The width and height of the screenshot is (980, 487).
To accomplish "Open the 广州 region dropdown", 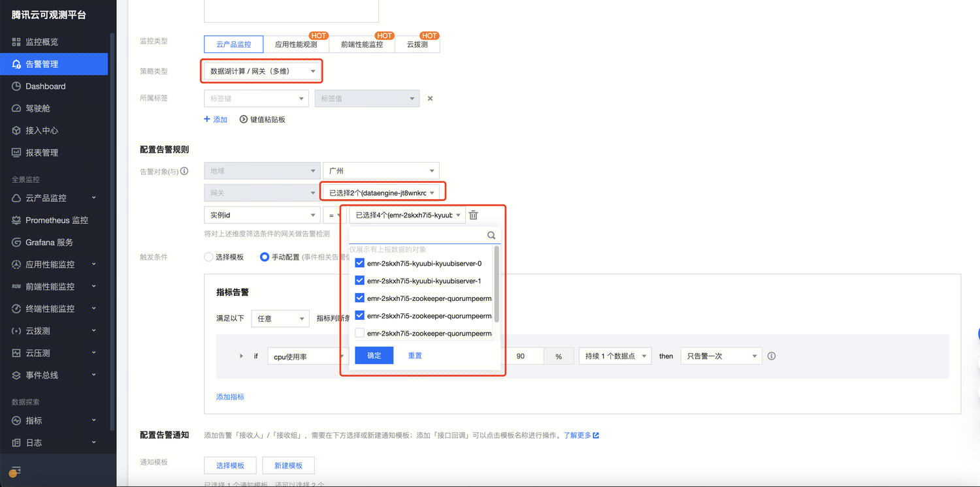I will click(381, 171).
